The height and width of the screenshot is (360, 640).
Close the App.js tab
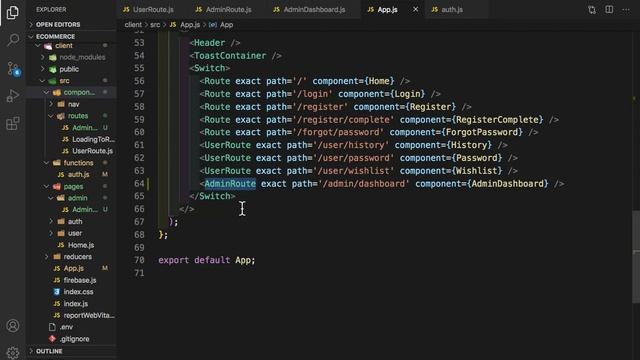[416, 9]
